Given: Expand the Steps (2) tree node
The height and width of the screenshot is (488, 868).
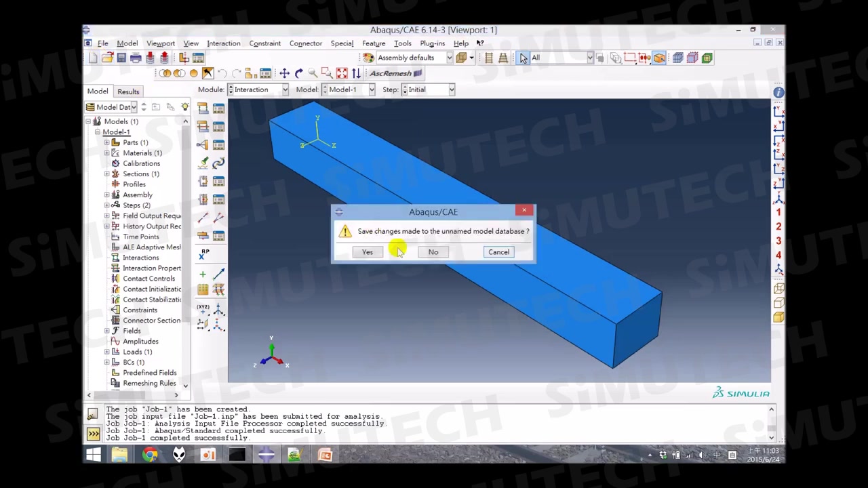Looking at the screenshot, I should pyautogui.click(x=106, y=205).
